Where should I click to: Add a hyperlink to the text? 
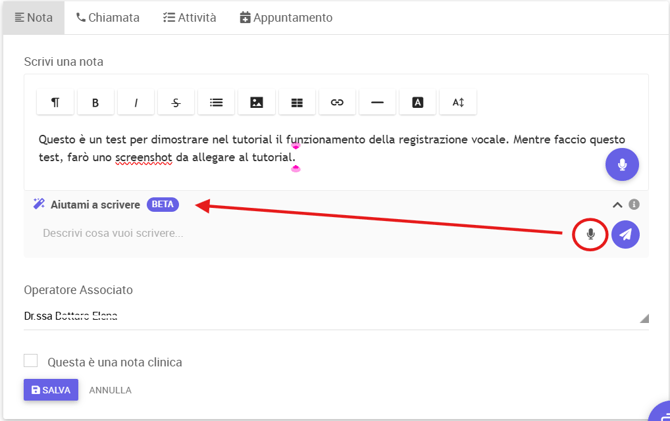pyautogui.click(x=337, y=102)
